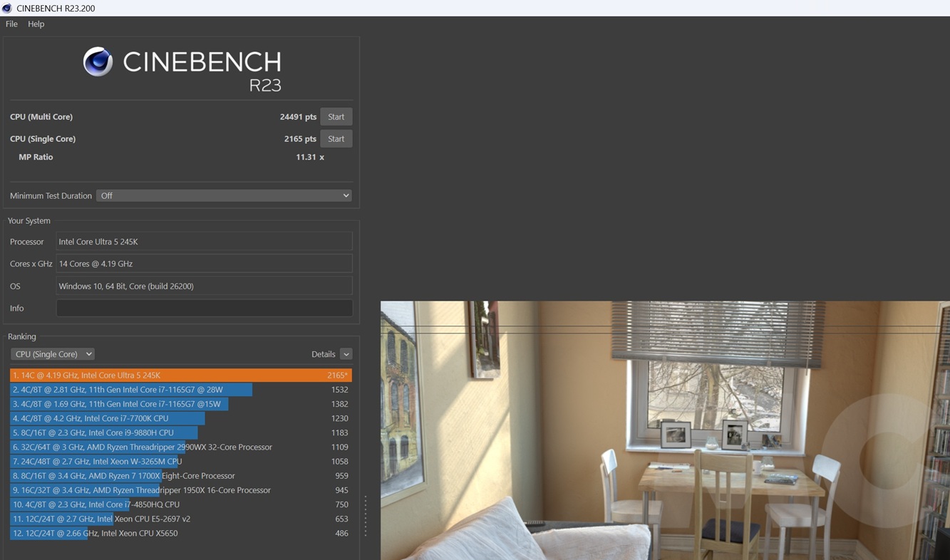Select the Intel Core Ultra 5 245K ranking entry
Image resolution: width=950 pixels, height=560 pixels.
point(180,375)
